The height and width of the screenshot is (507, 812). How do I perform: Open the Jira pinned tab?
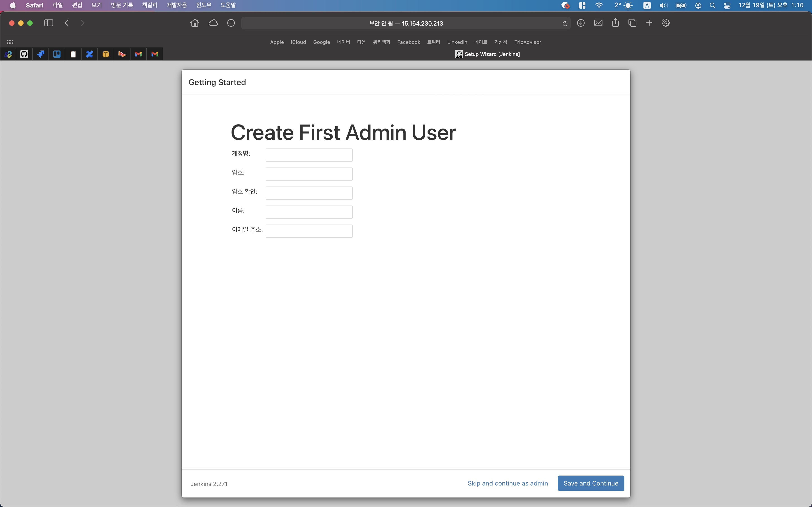(x=41, y=54)
